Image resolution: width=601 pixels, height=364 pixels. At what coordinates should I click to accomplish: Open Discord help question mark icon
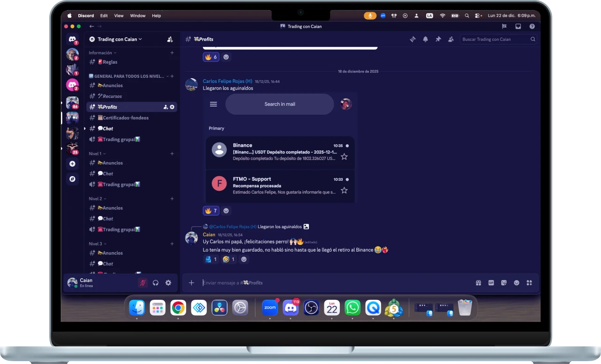pos(532,27)
